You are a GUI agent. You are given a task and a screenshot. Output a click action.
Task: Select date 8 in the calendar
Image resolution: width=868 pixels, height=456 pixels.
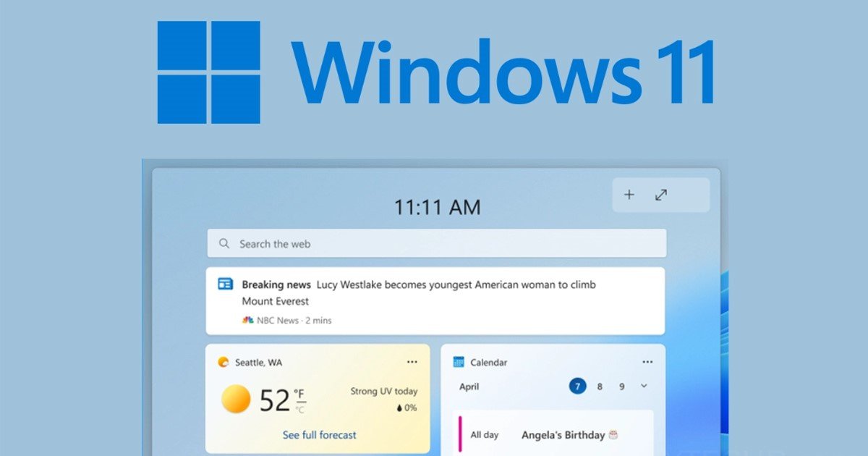[599, 387]
